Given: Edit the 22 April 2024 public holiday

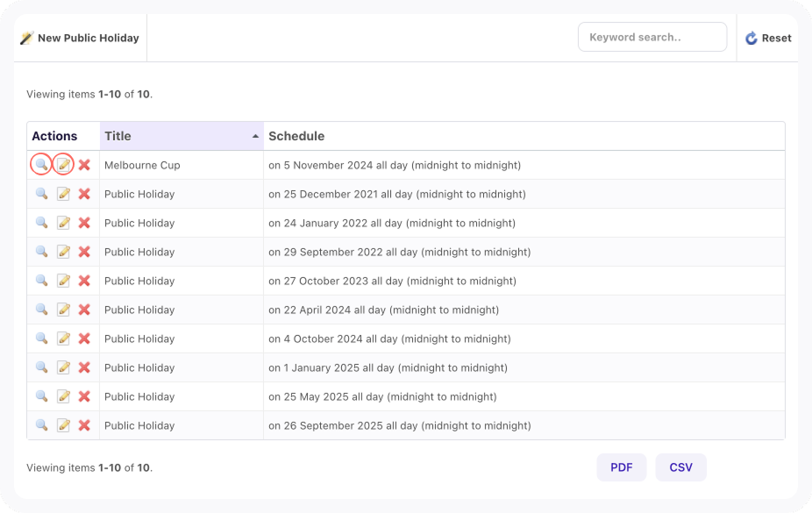Looking at the screenshot, I should (63, 310).
